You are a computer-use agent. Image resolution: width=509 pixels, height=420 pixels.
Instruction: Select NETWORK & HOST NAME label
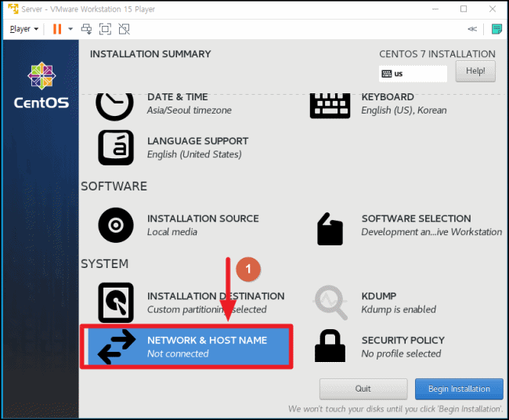click(207, 340)
